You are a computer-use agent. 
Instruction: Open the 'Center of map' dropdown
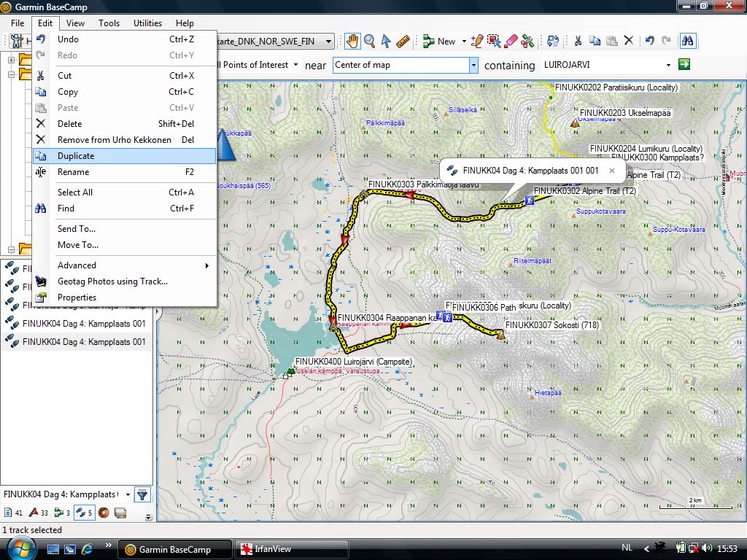tap(473, 65)
